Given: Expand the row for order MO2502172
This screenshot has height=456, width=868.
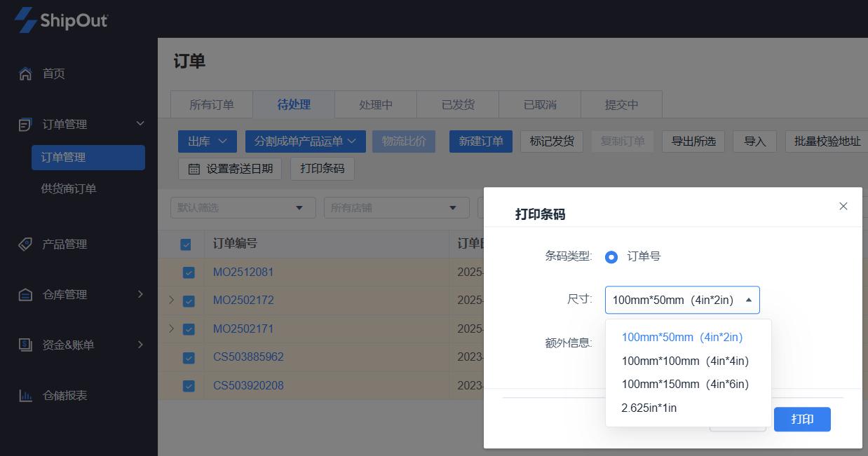Looking at the screenshot, I should (x=171, y=300).
